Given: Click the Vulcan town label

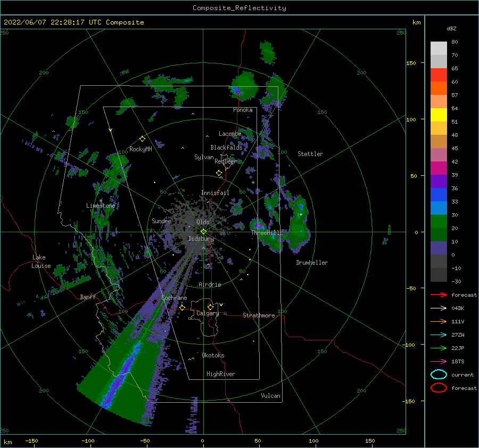Looking at the screenshot, I should coord(270,396).
